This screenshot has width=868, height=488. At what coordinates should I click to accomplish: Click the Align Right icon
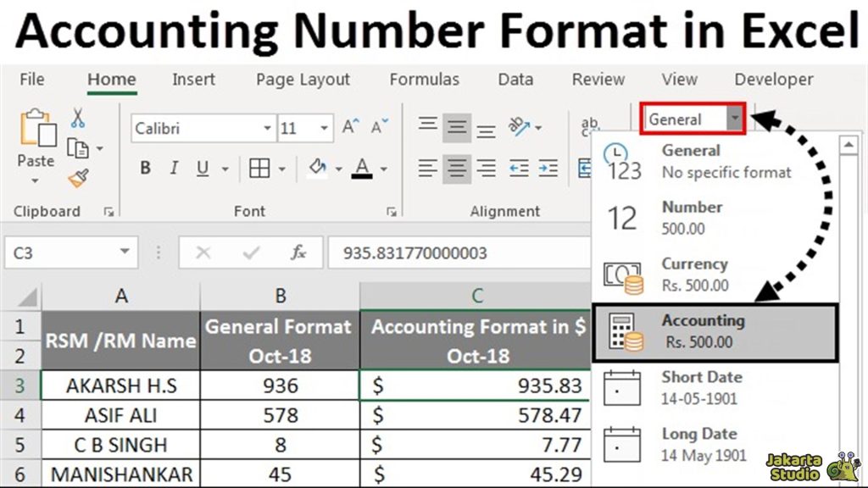[x=486, y=169]
